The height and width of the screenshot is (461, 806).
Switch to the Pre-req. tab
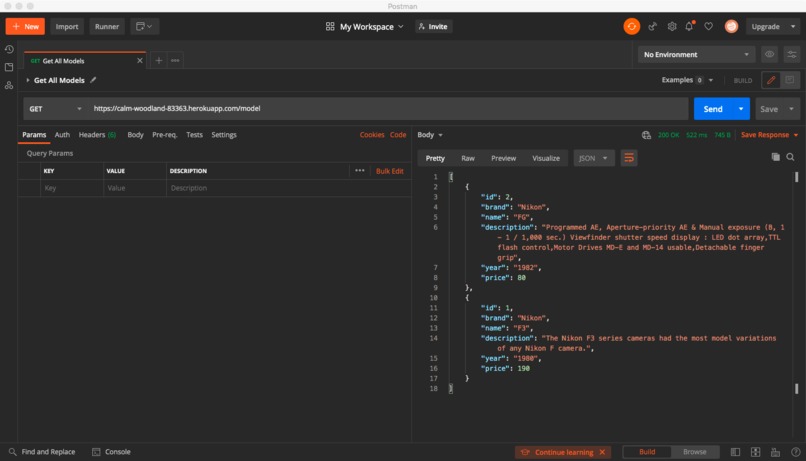click(x=164, y=135)
